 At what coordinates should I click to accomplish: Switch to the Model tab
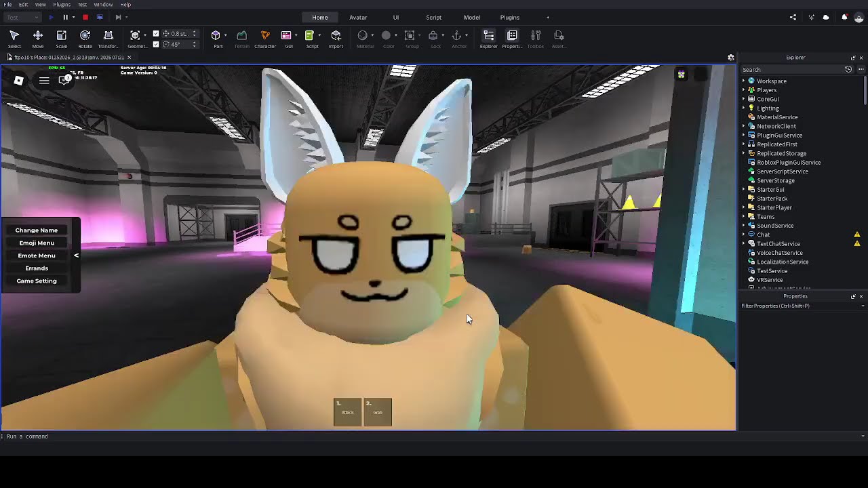tap(471, 17)
